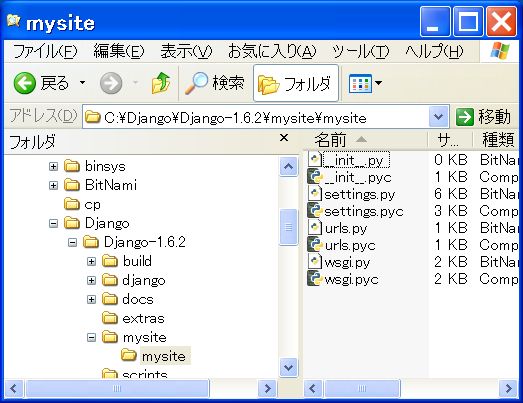Viewport: 523px width, 403px height.
Task: Collapse the parent mysite folder node
Action: click(x=91, y=338)
